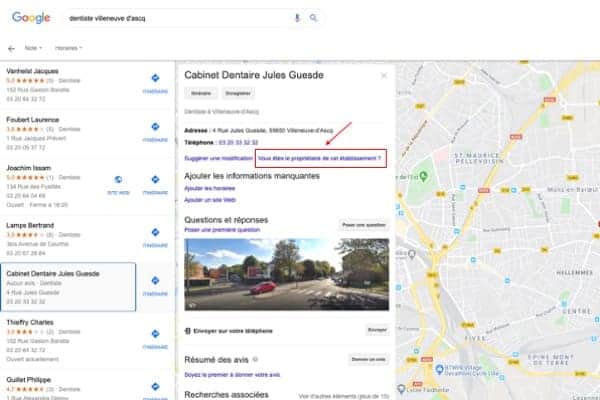600x400 pixels.
Task: Select the Foubert Laurence result
Action: tap(68, 134)
